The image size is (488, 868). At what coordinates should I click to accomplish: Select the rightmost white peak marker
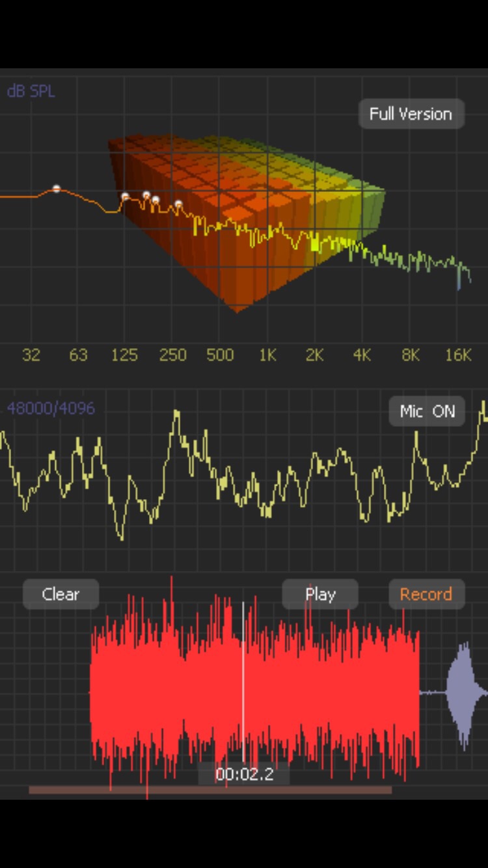(178, 204)
